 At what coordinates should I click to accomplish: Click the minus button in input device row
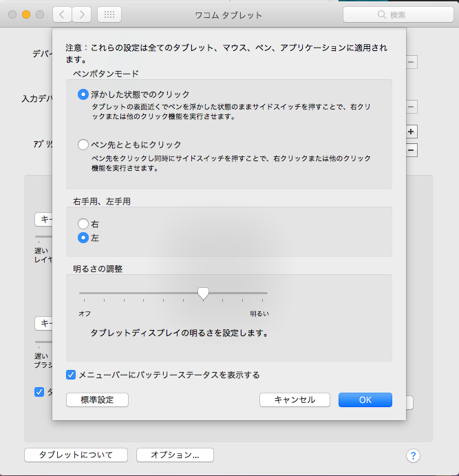412,107
